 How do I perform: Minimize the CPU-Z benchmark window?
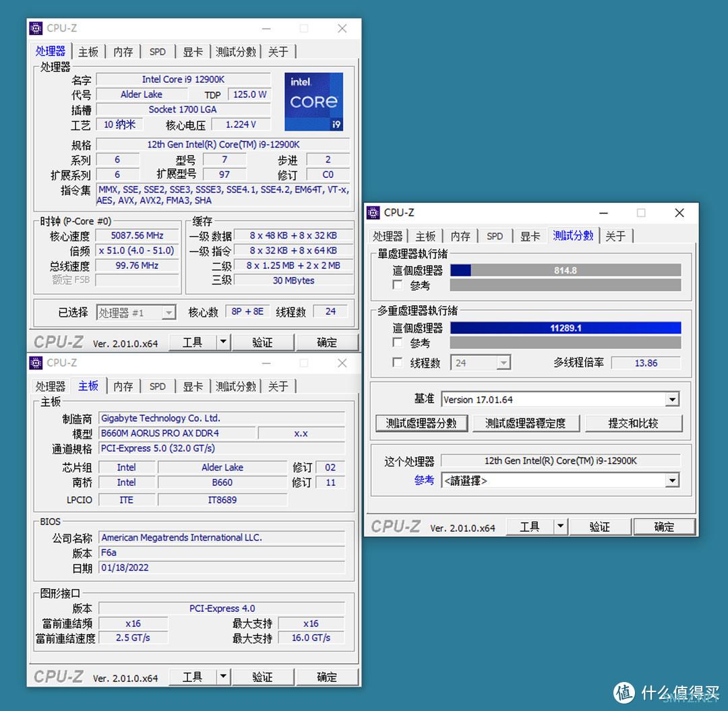point(603,213)
